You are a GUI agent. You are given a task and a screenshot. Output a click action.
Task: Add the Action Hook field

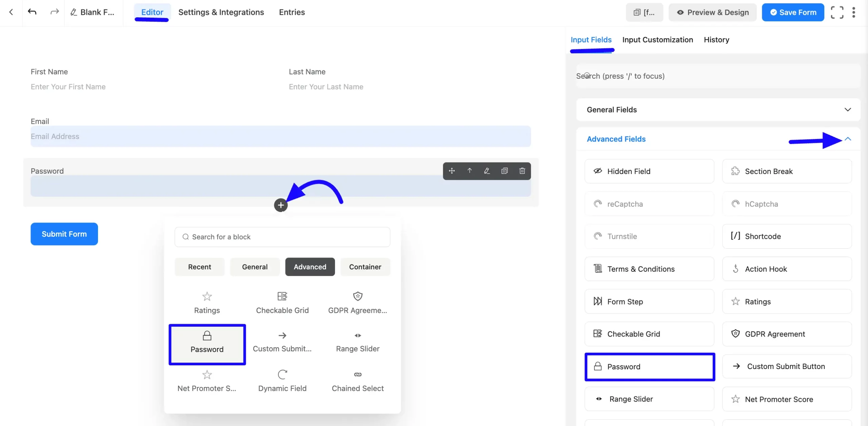pyautogui.click(x=787, y=269)
